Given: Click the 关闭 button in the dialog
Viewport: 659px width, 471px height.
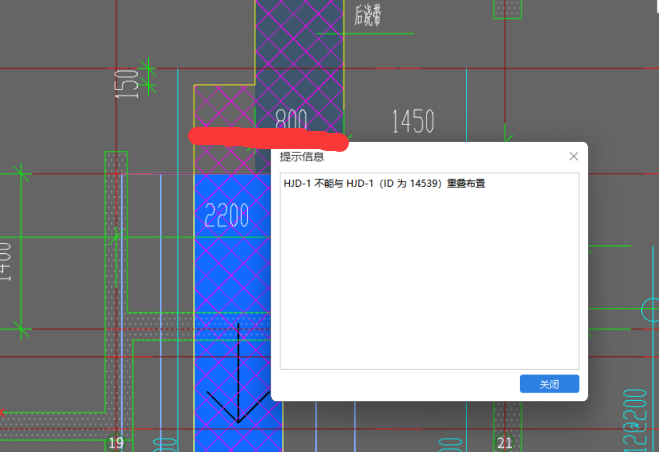Looking at the screenshot, I should (549, 384).
